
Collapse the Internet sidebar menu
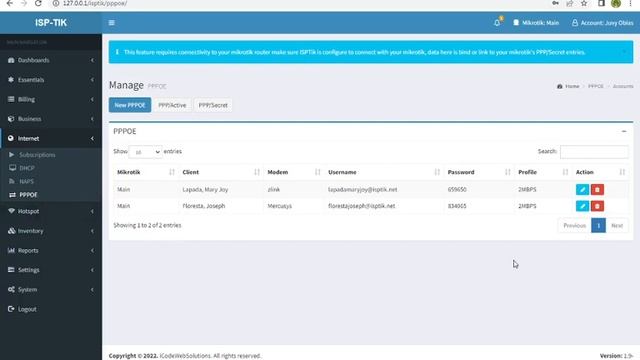tap(51, 138)
